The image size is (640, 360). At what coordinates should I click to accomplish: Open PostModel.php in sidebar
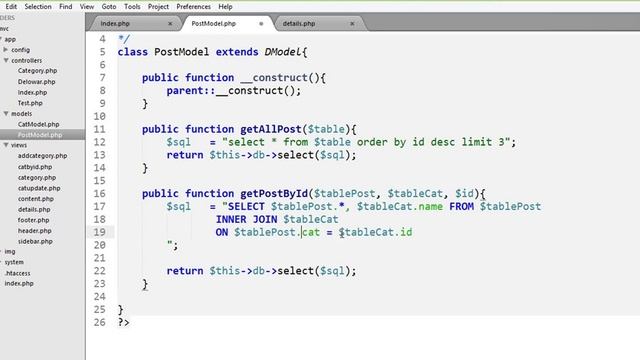point(40,135)
